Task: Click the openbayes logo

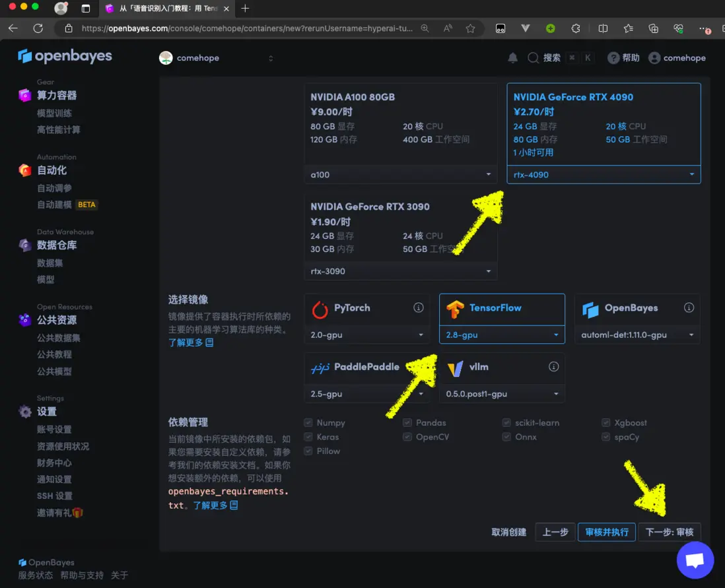Action: [65, 56]
